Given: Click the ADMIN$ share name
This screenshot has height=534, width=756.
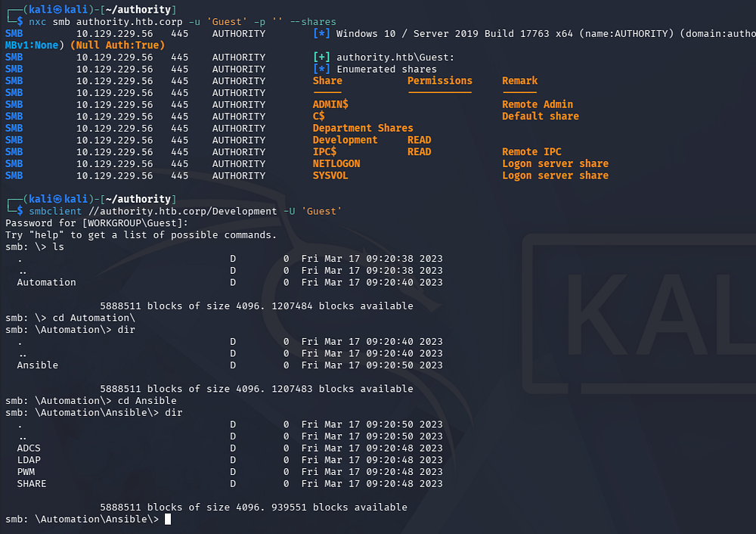Looking at the screenshot, I should tap(330, 104).
